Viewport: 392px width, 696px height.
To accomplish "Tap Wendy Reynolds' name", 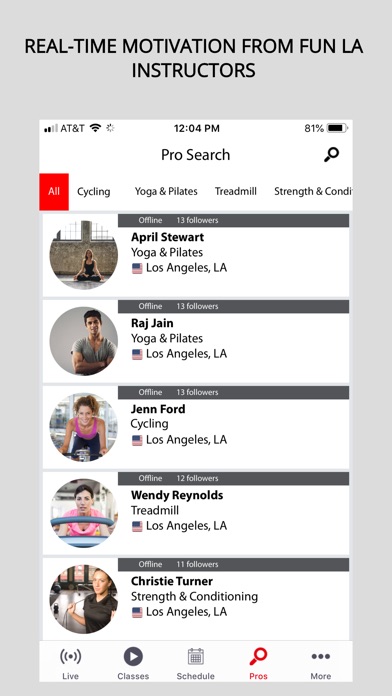I will [177, 495].
